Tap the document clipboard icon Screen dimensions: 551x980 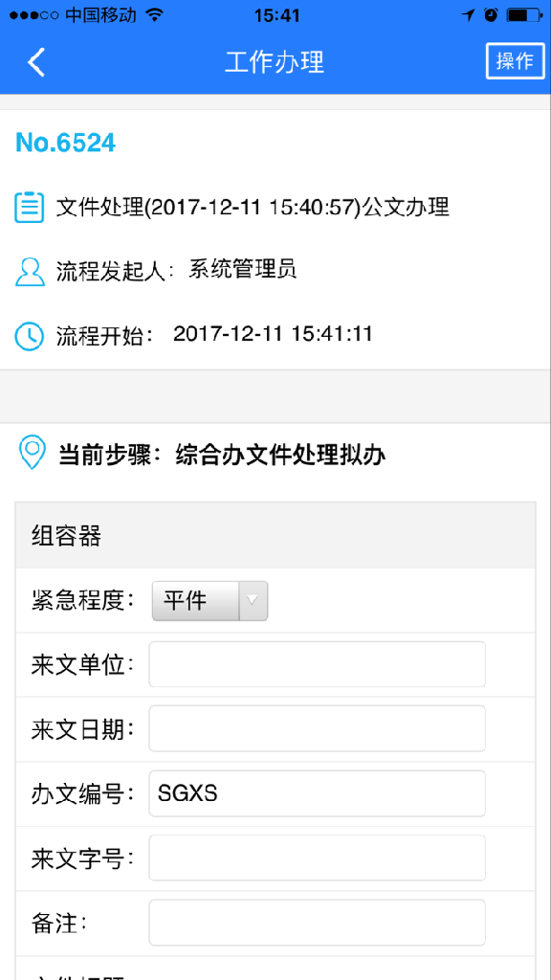(30, 208)
